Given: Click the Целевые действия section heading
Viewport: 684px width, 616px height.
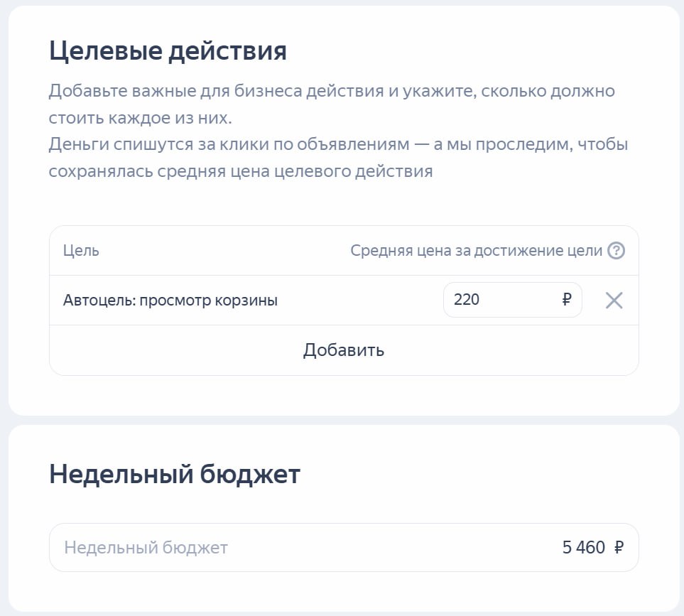Looking at the screenshot, I should (168, 51).
